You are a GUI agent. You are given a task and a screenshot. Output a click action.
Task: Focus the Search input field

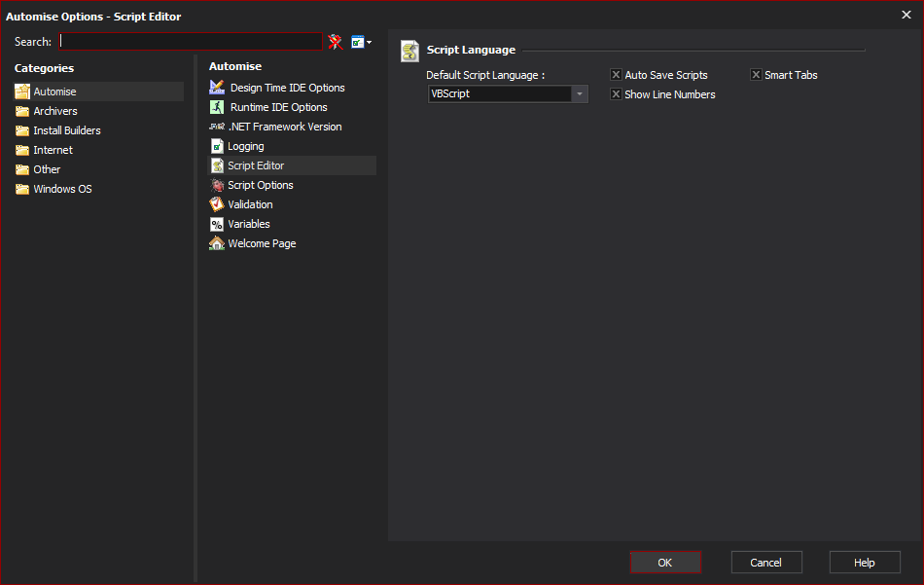[x=191, y=41]
